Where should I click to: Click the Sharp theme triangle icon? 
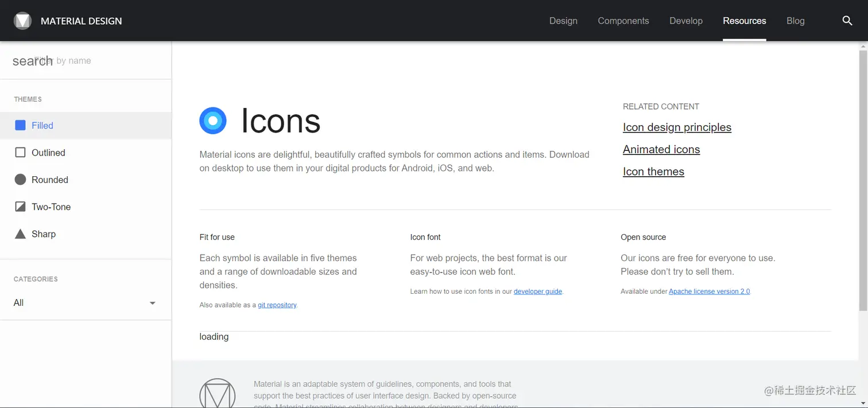20,234
